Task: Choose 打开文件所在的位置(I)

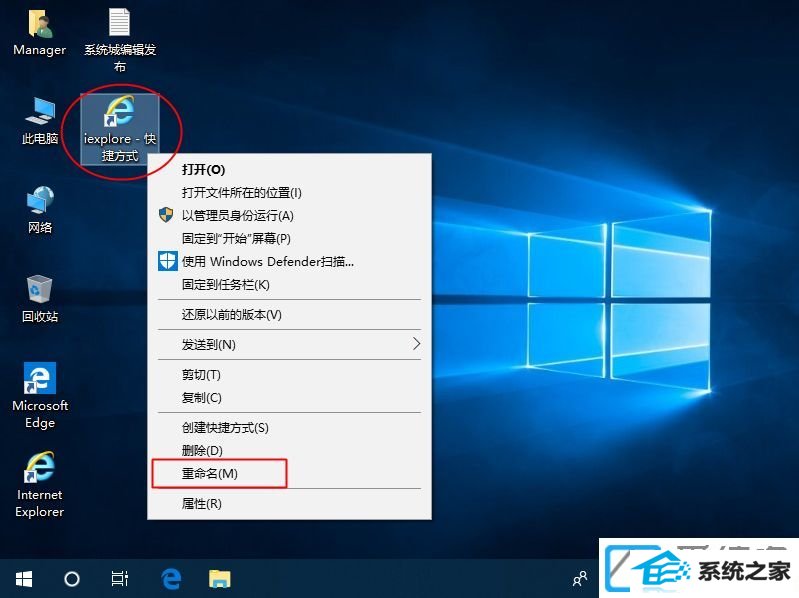Action: coord(289,193)
